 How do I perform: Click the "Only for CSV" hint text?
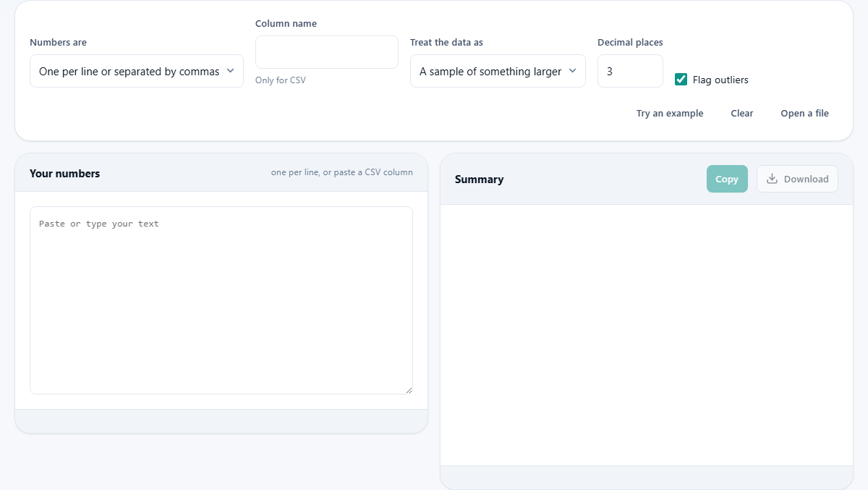281,80
